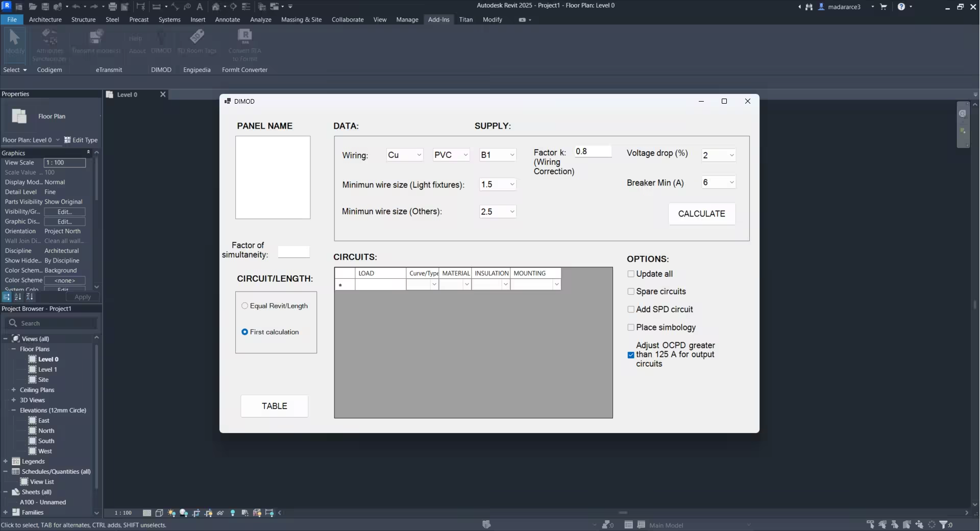Image resolution: width=980 pixels, height=531 pixels.
Task: Expand the Ceiling Plans tree node
Action: [14, 390]
